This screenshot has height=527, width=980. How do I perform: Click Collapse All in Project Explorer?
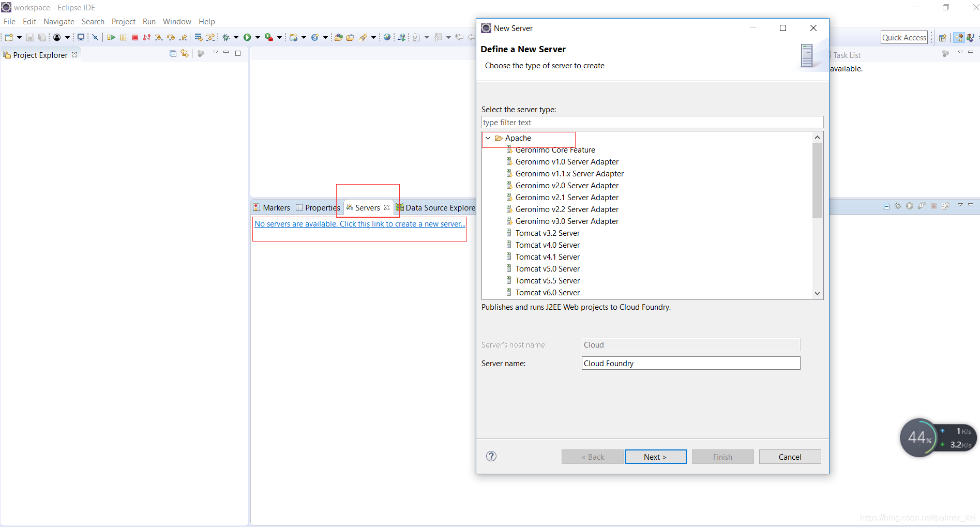173,53
